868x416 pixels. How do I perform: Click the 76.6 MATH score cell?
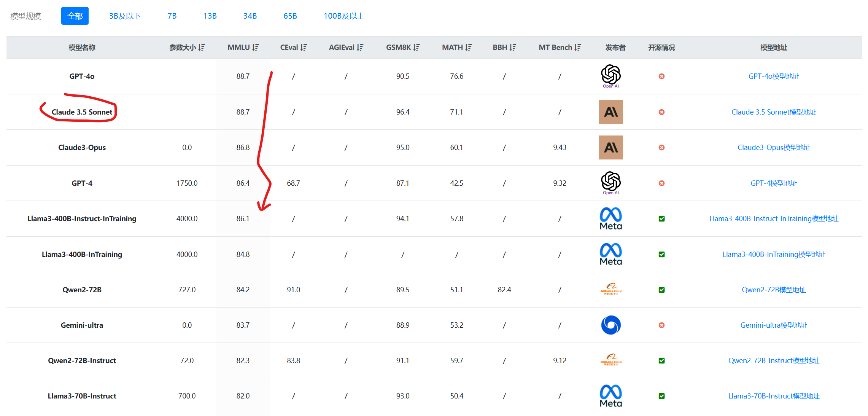[x=456, y=76]
